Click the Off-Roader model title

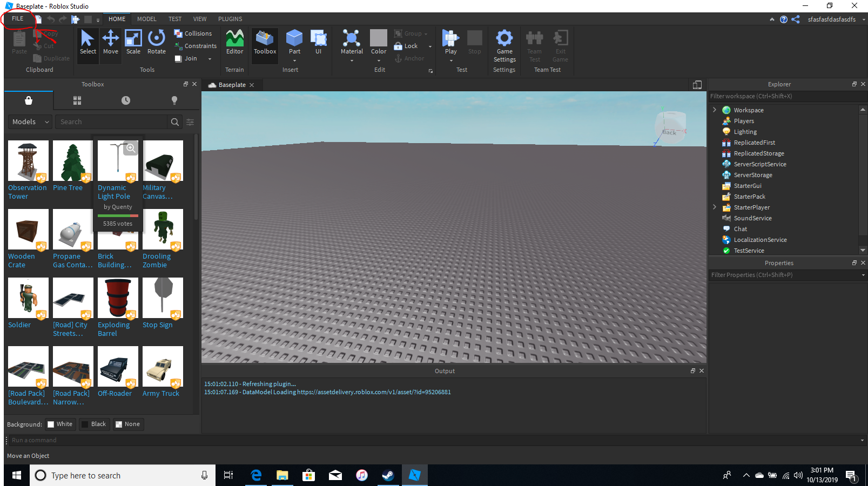115,394
